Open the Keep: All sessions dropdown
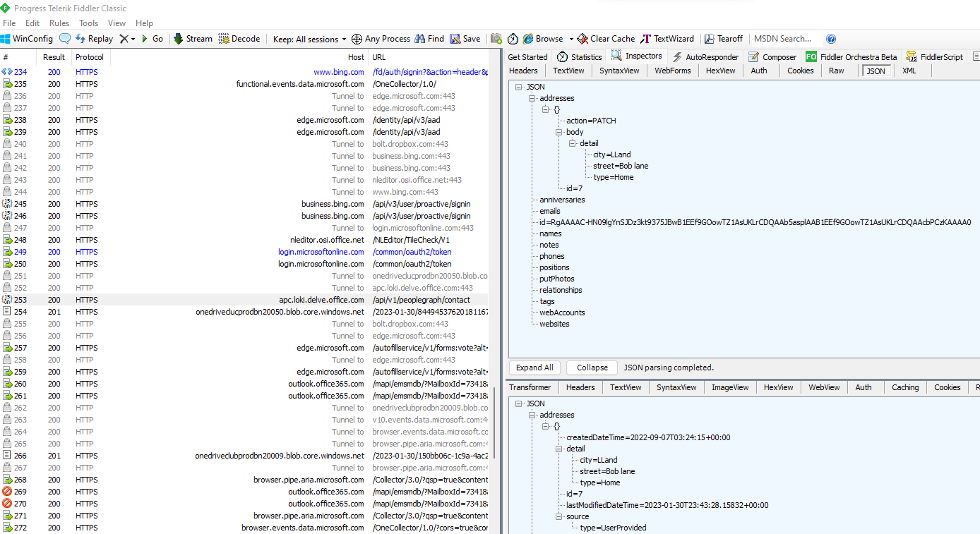This screenshot has height=534, width=980. tap(309, 39)
